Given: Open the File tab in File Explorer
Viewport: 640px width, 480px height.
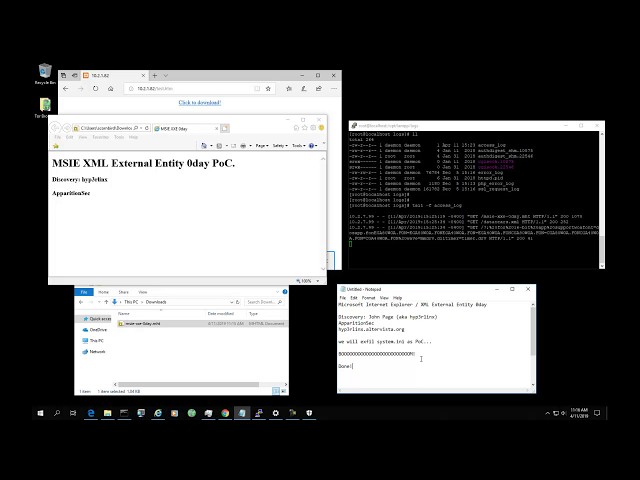Looking at the screenshot, I should click(84, 292).
